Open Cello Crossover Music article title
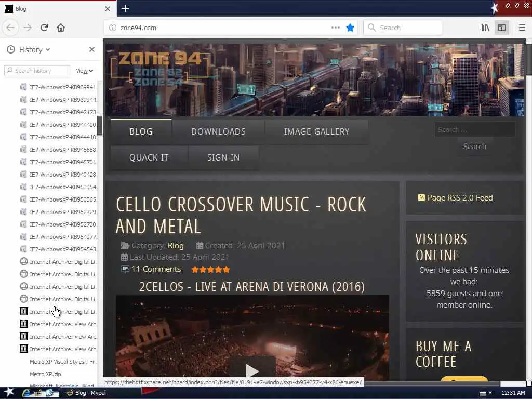The height and width of the screenshot is (399, 532). point(241,216)
